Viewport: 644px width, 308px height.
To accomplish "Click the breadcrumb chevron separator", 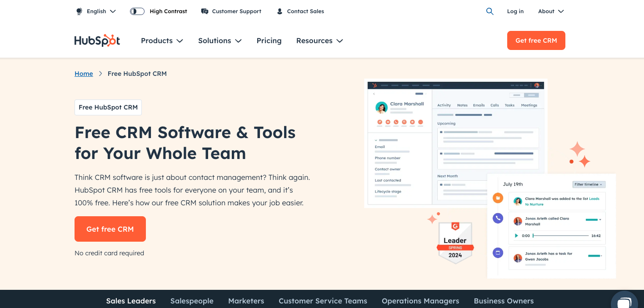I will tap(100, 74).
